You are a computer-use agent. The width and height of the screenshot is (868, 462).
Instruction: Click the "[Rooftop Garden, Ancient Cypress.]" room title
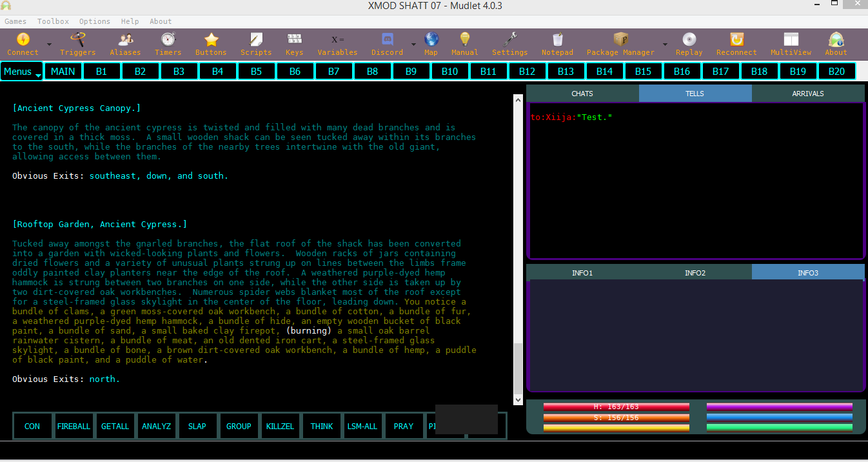coord(99,224)
